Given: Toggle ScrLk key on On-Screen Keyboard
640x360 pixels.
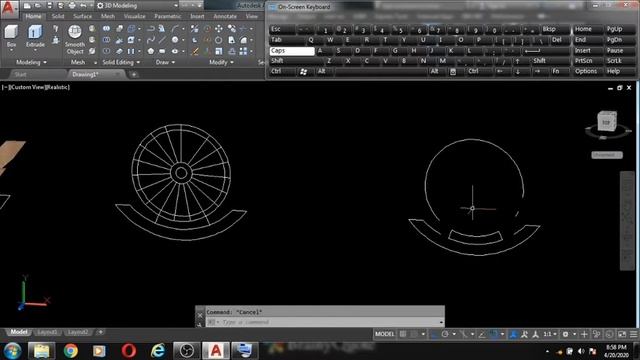Looking at the screenshot, I should click(620, 61).
